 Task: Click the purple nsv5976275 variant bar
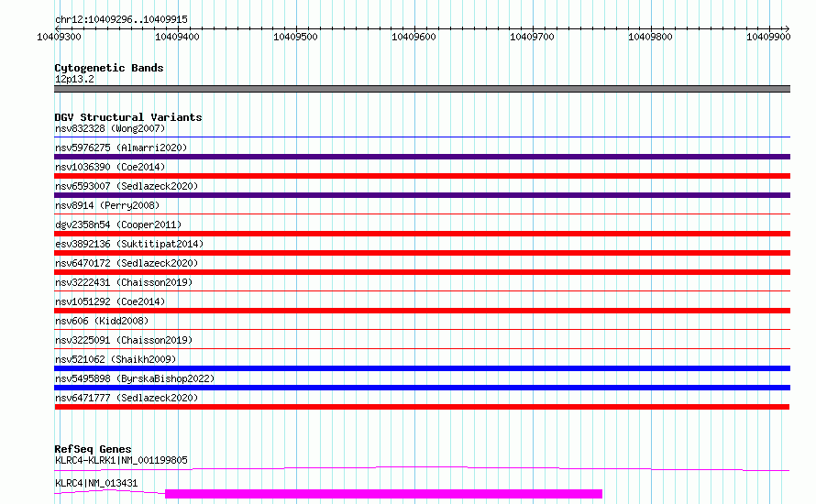[422, 157]
